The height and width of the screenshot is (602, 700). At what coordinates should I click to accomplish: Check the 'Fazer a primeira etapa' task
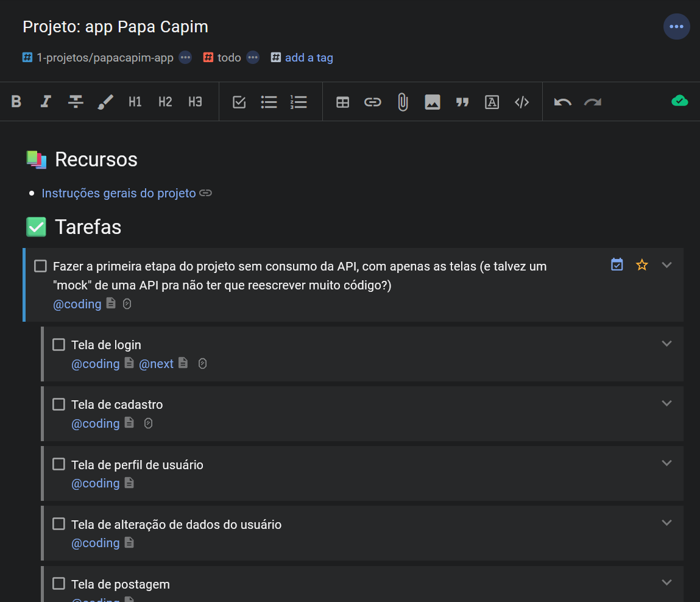point(41,266)
